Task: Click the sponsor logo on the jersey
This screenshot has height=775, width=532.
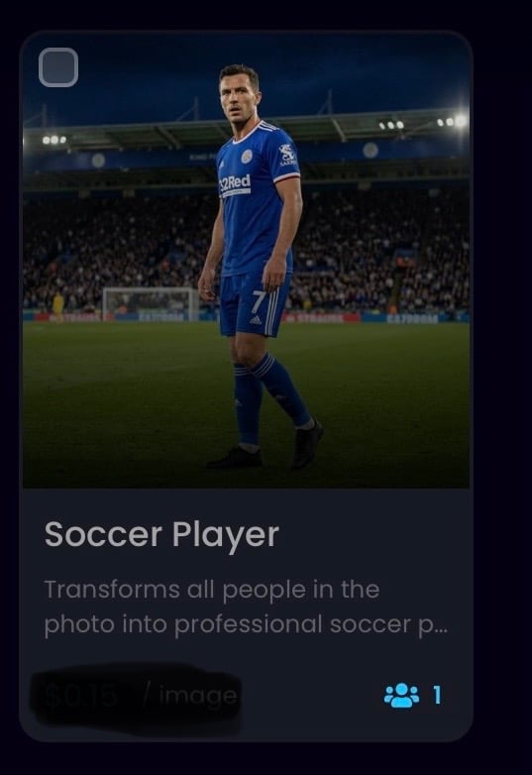Action: (235, 186)
